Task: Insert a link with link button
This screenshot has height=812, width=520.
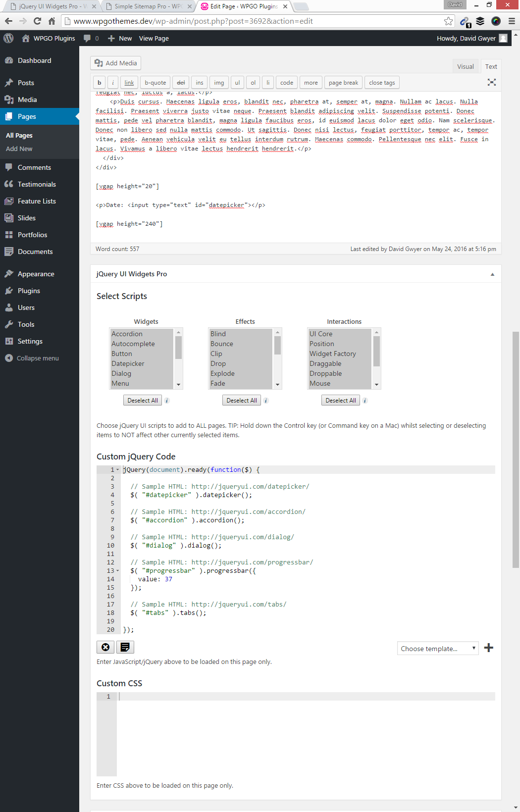Action: (129, 83)
